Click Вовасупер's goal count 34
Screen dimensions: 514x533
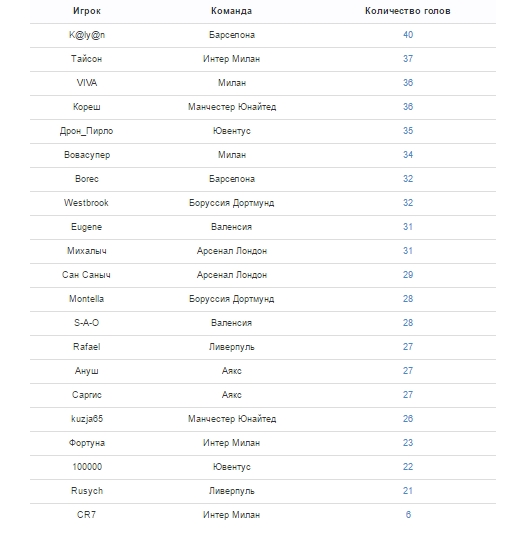coord(408,155)
